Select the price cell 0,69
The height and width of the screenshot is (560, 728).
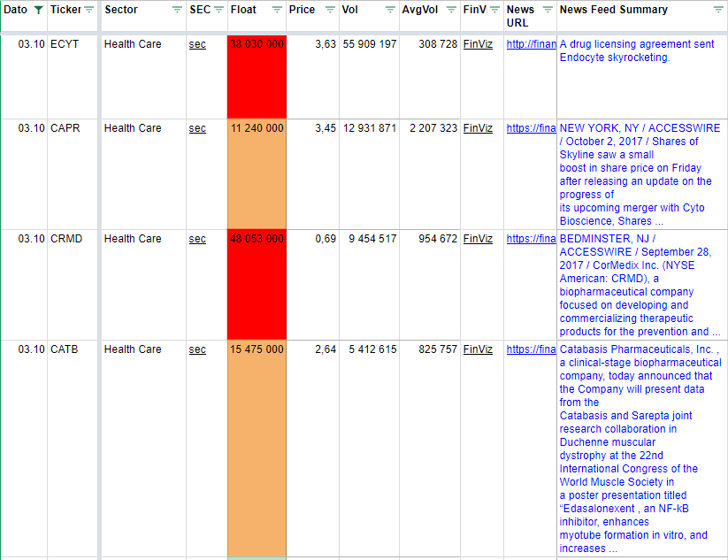pyautogui.click(x=313, y=285)
